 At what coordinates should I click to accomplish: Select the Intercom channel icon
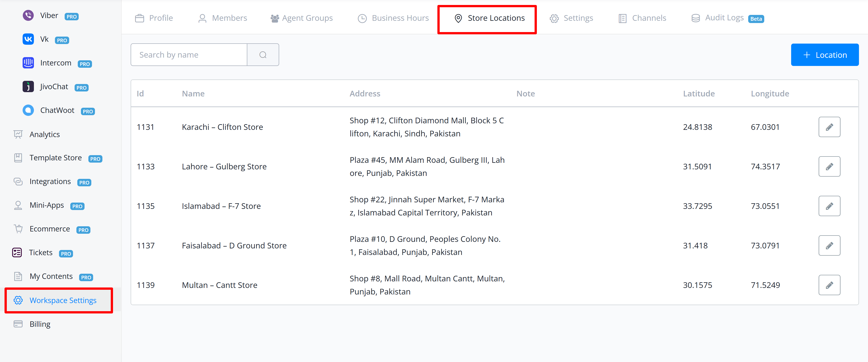[28, 63]
